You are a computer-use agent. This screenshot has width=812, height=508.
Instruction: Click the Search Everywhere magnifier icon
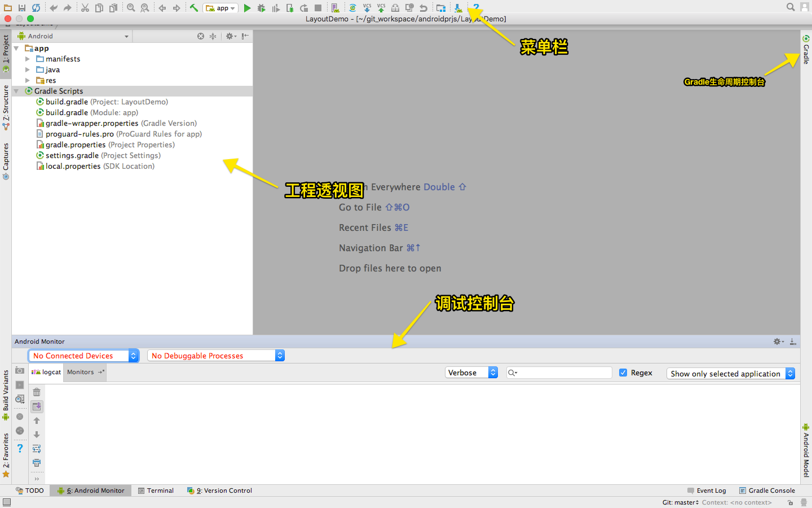[791, 7]
